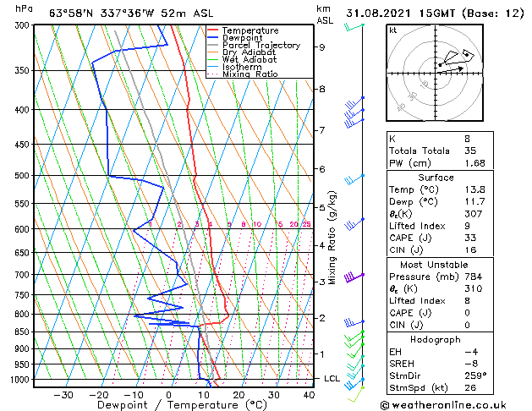Click the yellow-green wind barb at bottom

pos(355,395)
